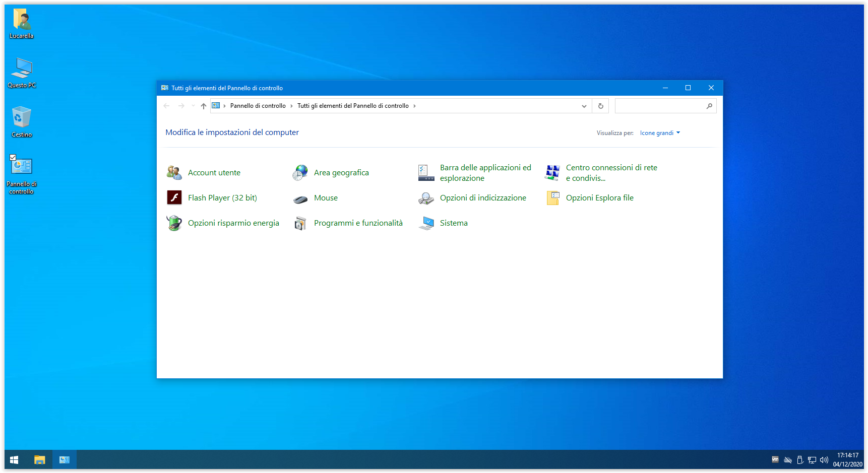Click the Control Panel search field
This screenshot has width=868, height=473.
tap(665, 106)
